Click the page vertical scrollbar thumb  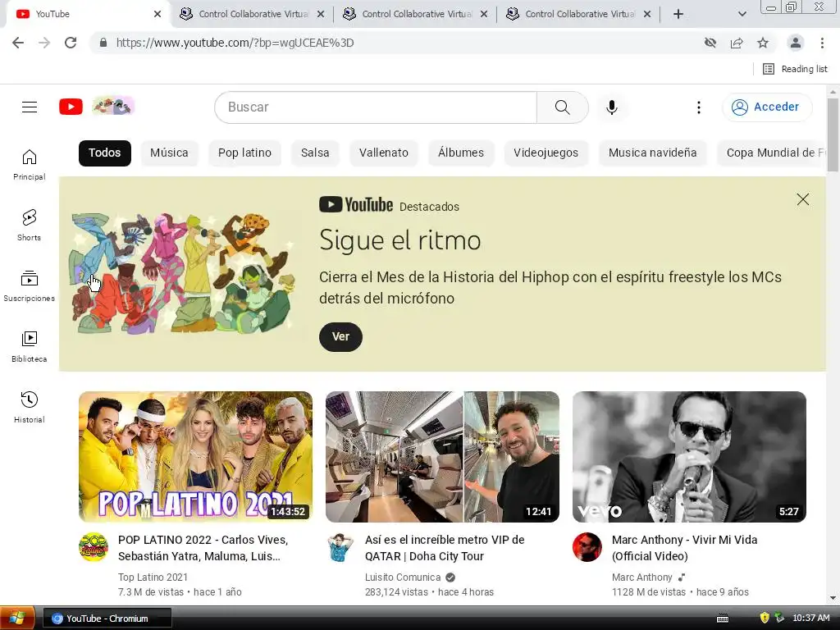(x=833, y=134)
